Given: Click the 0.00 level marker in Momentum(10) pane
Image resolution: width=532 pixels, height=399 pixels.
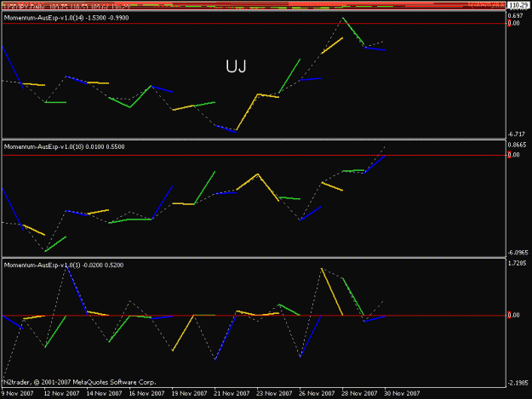Looking at the screenshot, I should 513,155.
